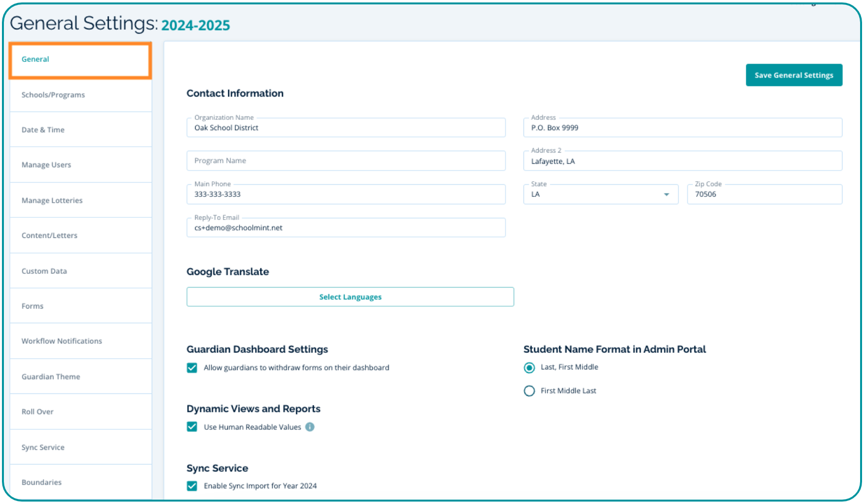This screenshot has width=864, height=504.
Task: Click info icon beside Use Human Readable Values
Action: point(310,427)
